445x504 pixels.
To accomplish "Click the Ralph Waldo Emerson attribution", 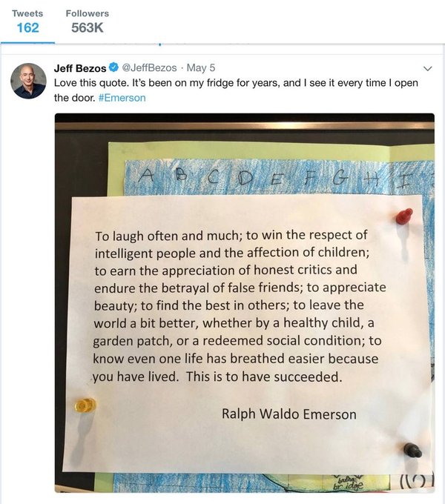I will tap(289, 414).
